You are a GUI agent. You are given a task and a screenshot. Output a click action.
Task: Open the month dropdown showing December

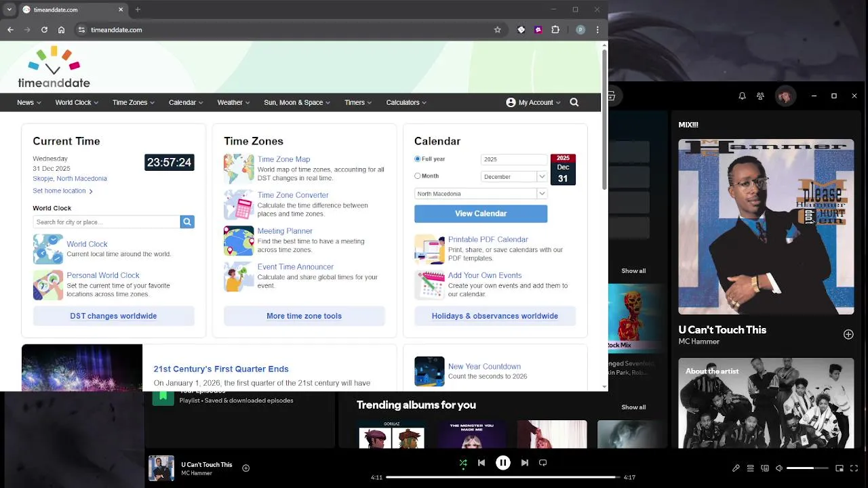click(x=514, y=176)
